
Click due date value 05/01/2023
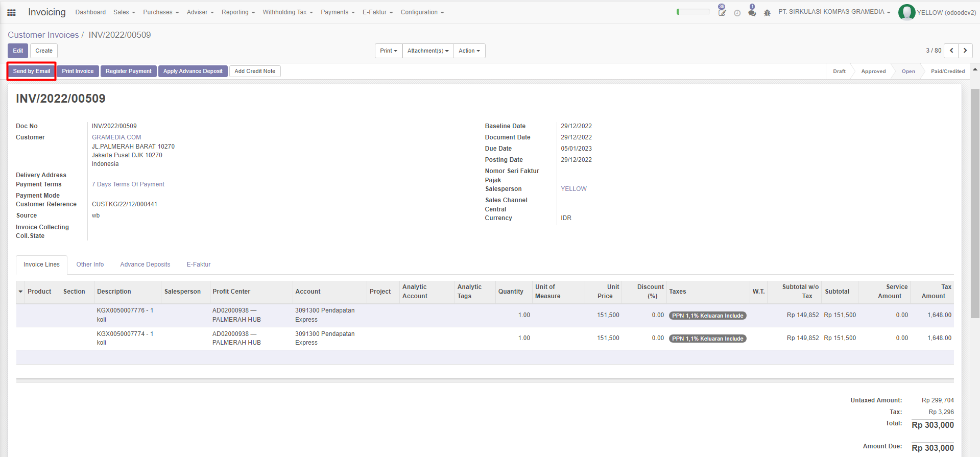576,149
